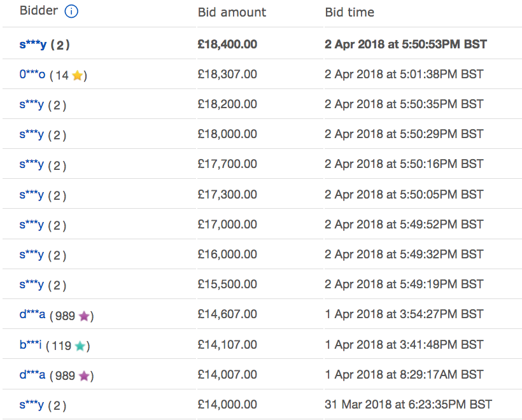Click purple star on d***a £14,007.00 bid
Screen dimensions: 522x420
click(84, 376)
